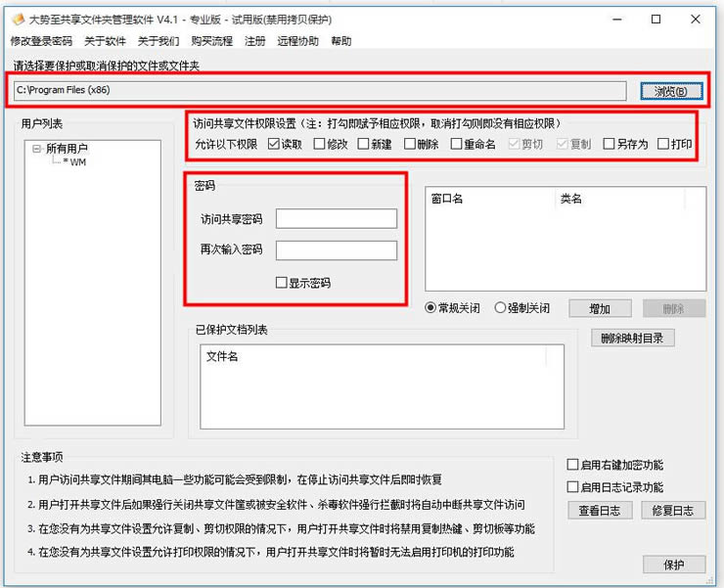Viewport: 724px width, 588px height.
Task: Tick the 打印 permission checkbox
Action: [663, 144]
